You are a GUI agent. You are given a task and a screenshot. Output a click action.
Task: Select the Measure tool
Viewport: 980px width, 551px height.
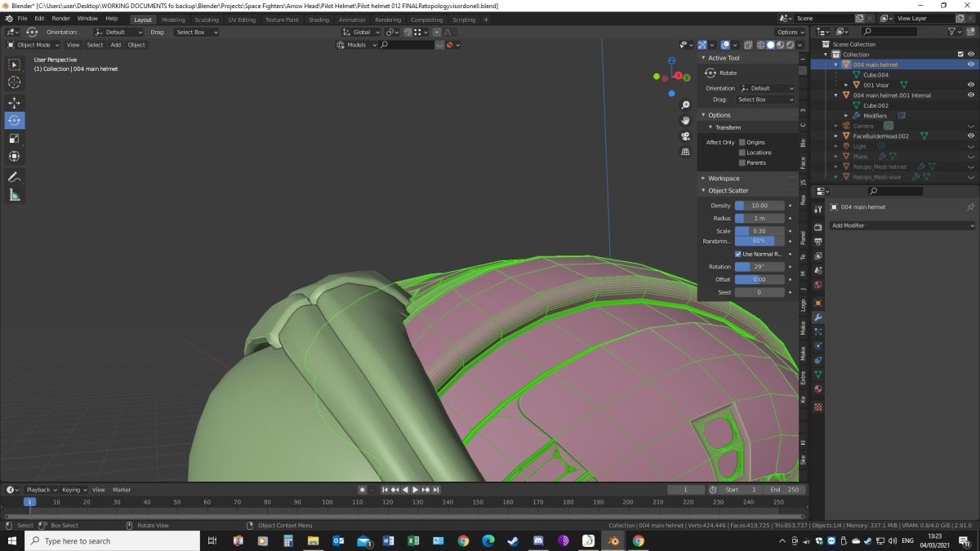15,195
